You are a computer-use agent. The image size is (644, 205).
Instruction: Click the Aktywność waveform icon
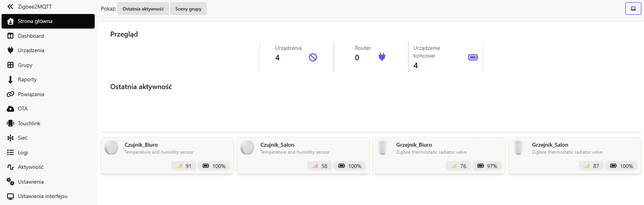[x=10, y=167]
